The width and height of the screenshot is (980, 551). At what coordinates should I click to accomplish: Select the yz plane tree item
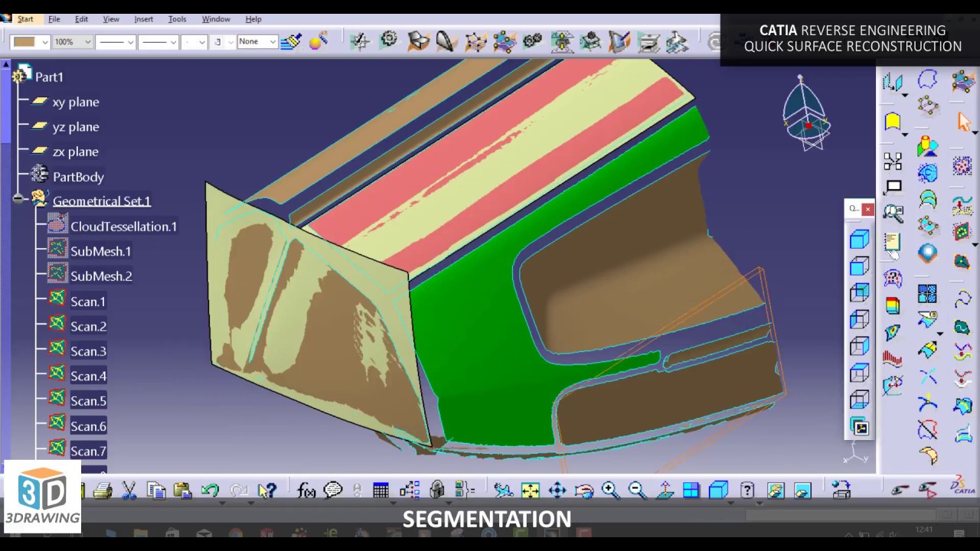click(x=76, y=126)
